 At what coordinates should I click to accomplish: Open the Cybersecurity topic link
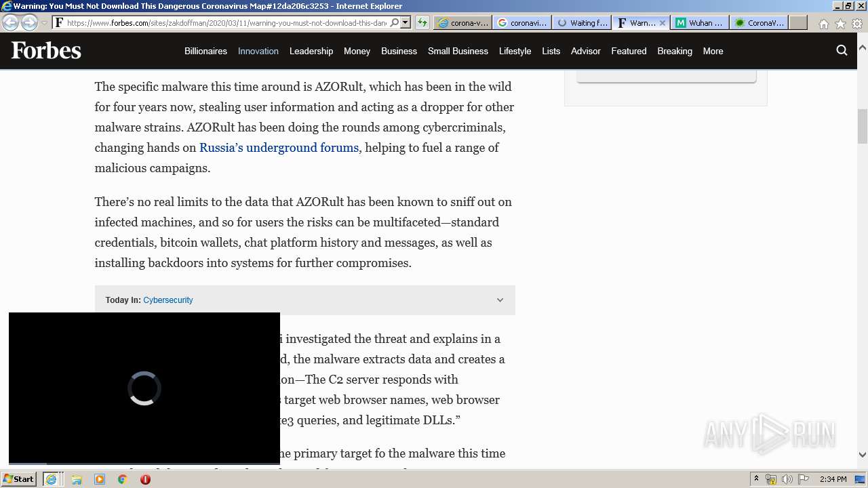coord(168,300)
